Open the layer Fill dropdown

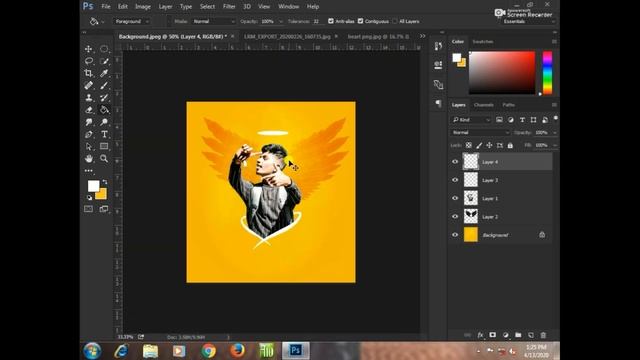click(554, 145)
